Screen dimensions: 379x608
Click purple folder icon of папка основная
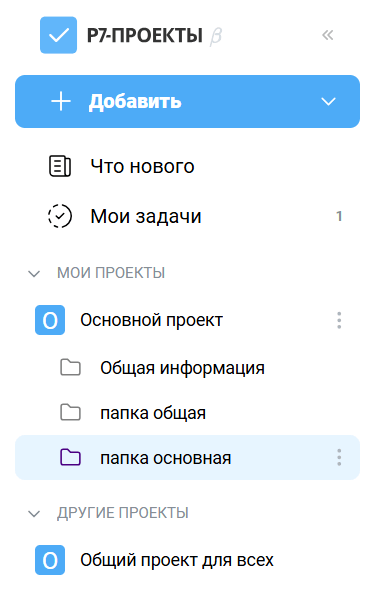click(x=71, y=457)
